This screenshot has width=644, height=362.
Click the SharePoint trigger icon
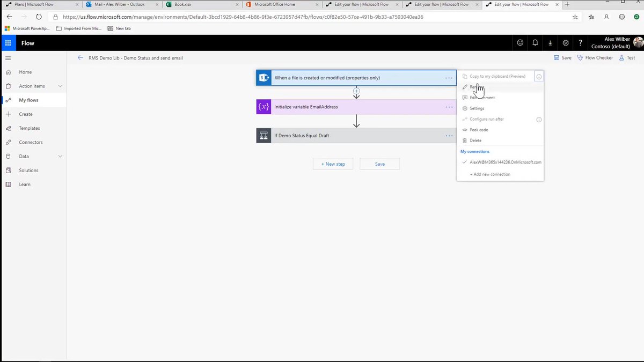pyautogui.click(x=264, y=78)
